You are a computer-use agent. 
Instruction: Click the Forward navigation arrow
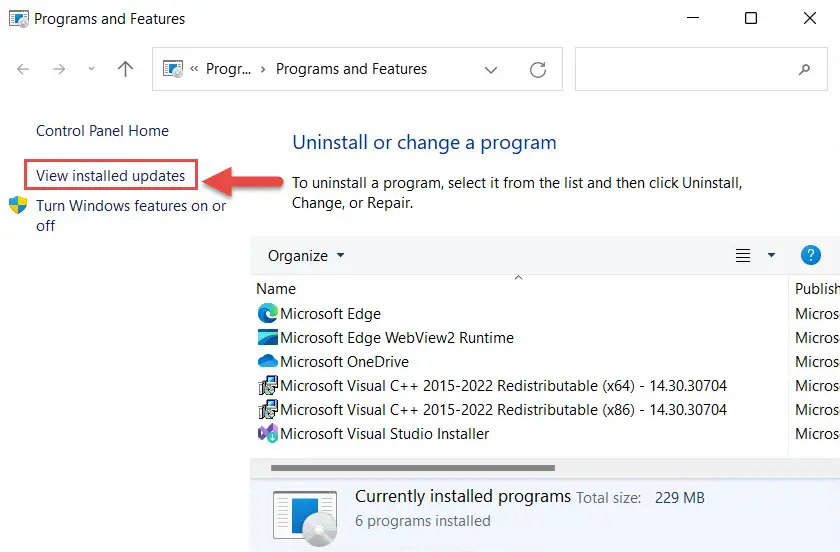[x=59, y=69]
